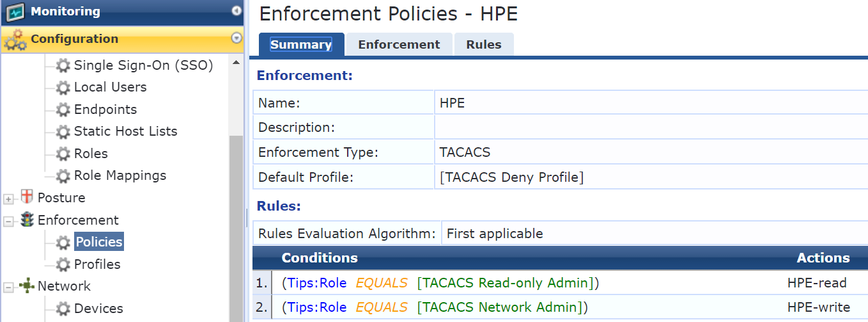Click the gear icon beside Single Sign-On (SSO)
Screen dimensions: 868x322
tap(63, 65)
